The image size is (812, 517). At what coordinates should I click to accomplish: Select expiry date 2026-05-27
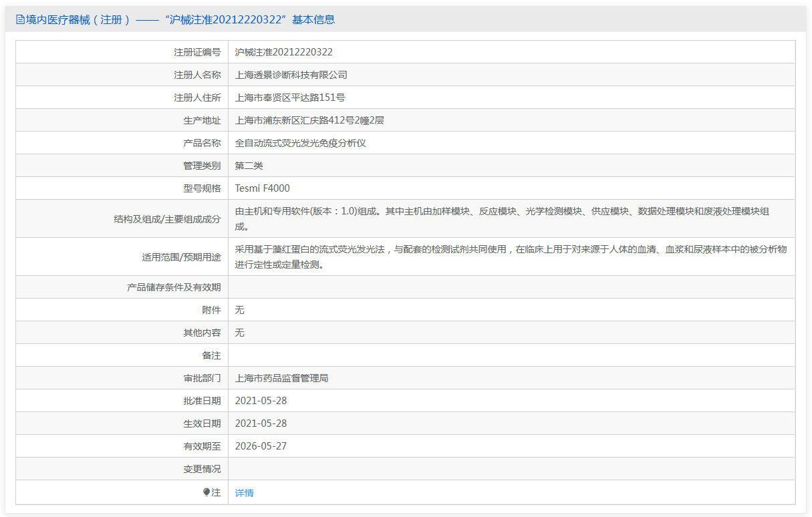pos(261,446)
